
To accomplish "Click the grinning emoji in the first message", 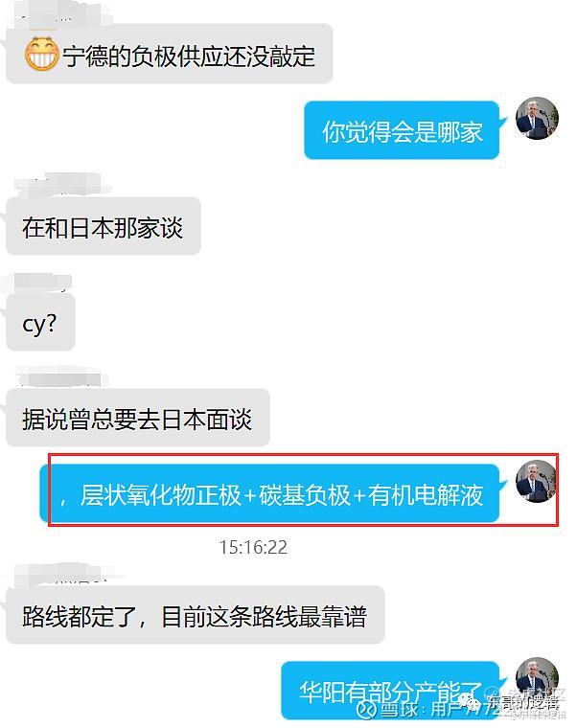I will [41, 54].
